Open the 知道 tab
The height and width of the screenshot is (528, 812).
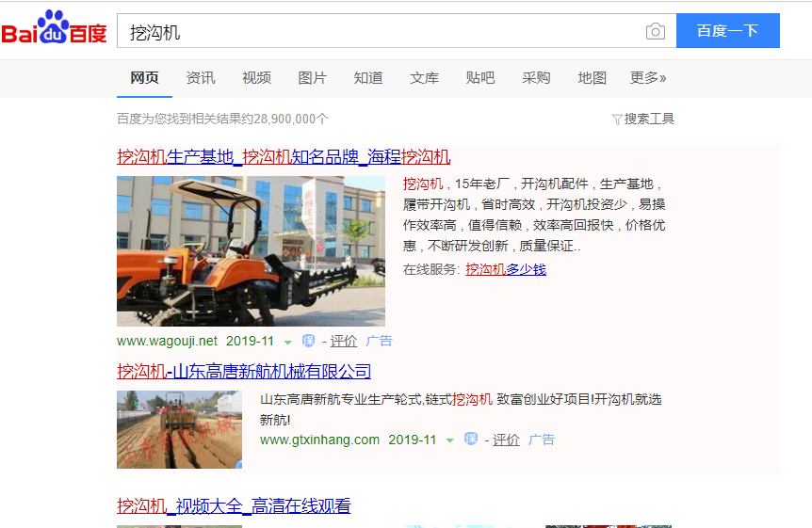point(368,78)
